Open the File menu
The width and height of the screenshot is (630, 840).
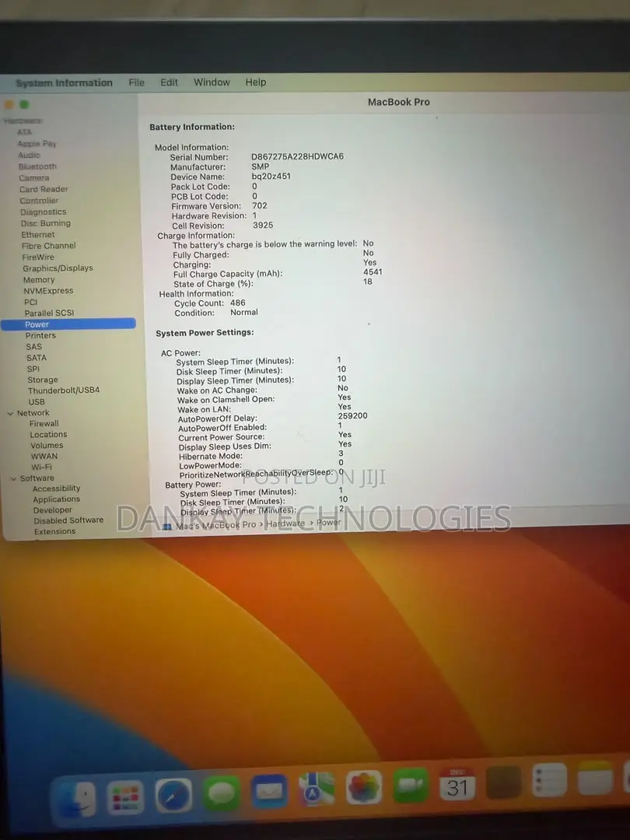tap(137, 82)
